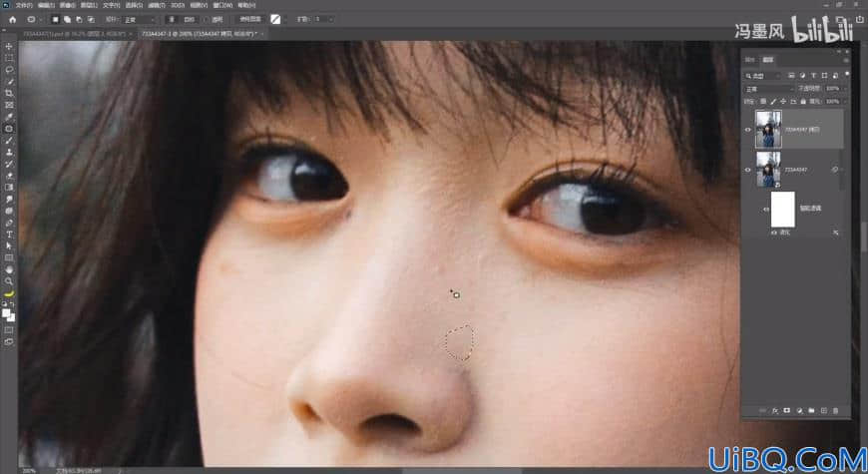Choose Subtract from Selection mode

click(x=79, y=19)
